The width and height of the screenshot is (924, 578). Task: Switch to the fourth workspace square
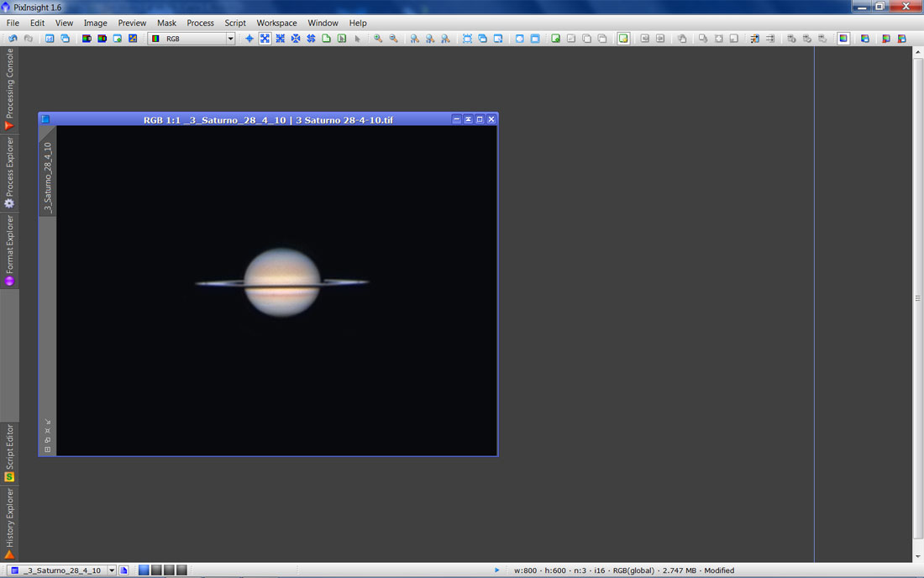181,570
